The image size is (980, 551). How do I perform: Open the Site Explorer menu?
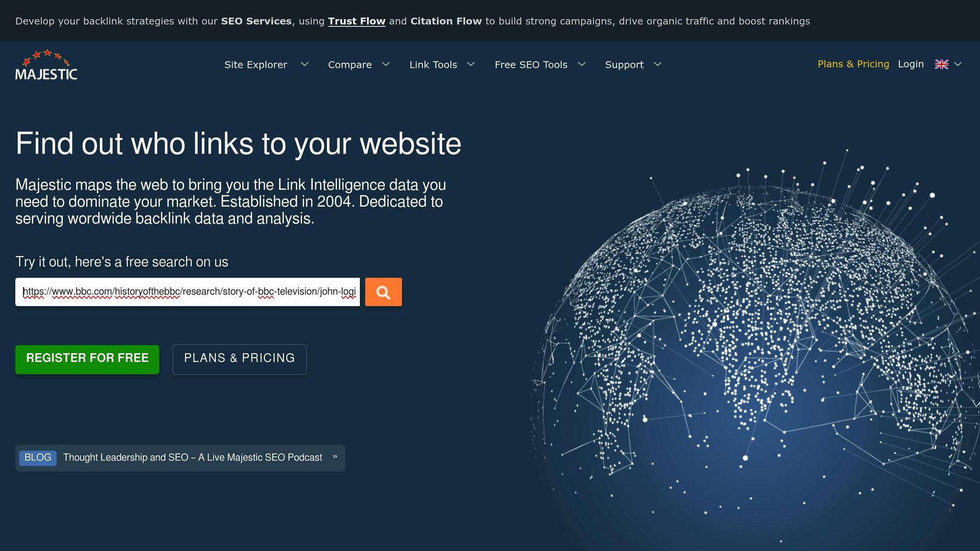tap(256, 65)
